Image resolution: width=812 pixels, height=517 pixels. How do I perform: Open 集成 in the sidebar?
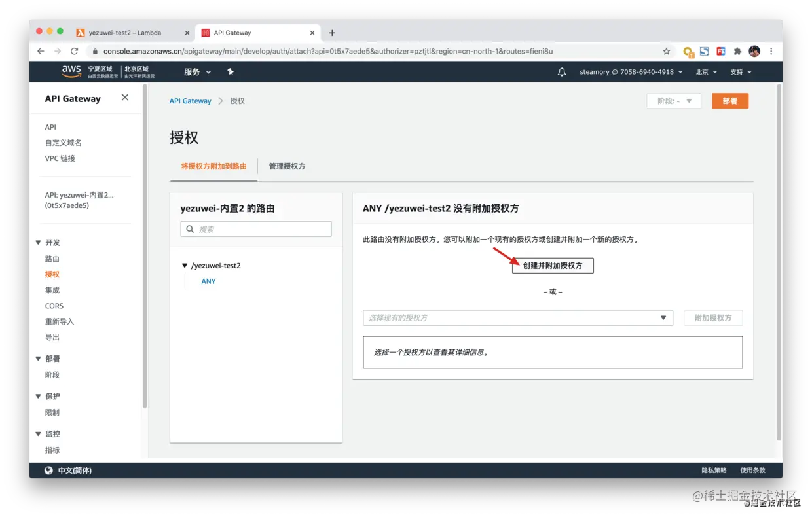pyautogui.click(x=52, y=291)
